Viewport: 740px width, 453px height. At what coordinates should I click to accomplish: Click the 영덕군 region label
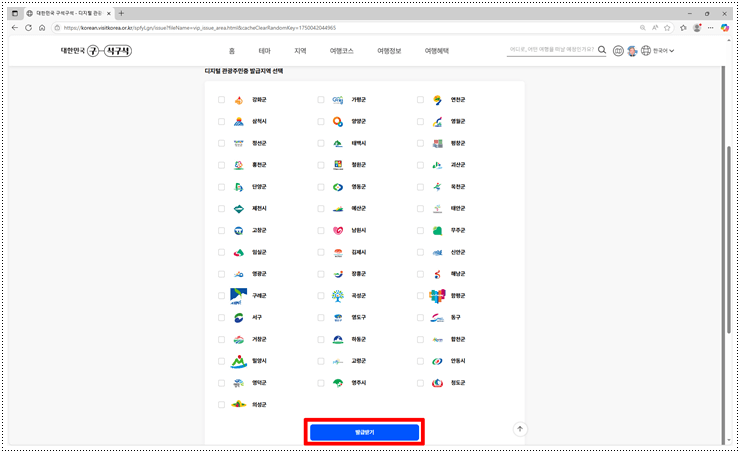[x=259, y=383]
